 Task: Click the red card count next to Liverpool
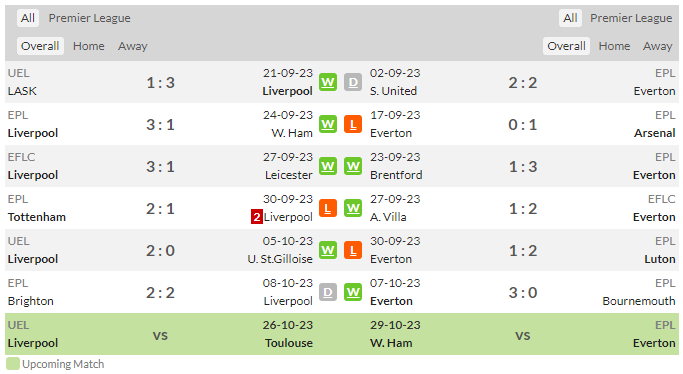click(x=257, y=217)
